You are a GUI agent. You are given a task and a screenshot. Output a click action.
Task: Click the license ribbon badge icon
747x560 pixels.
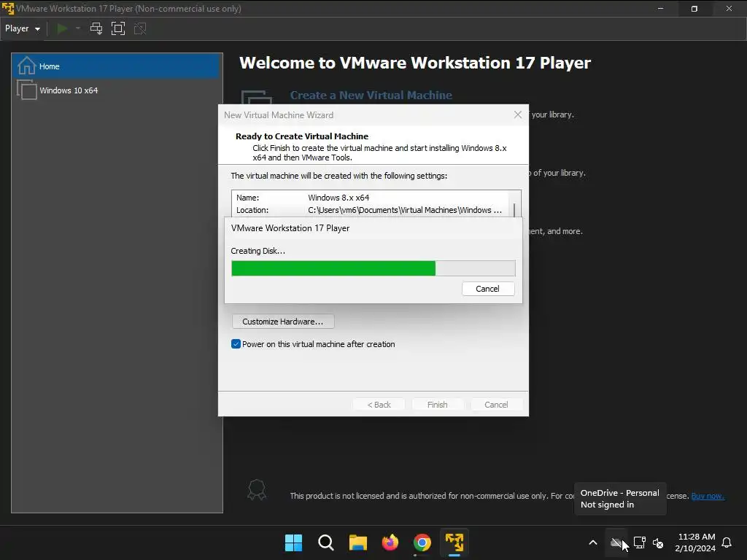click(257, 489)
